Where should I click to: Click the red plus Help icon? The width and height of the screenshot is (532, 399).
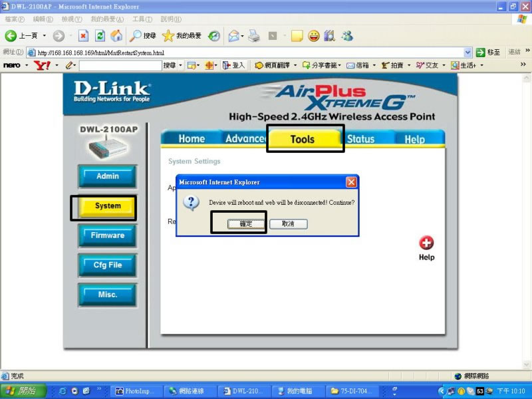click(x=426, y=243)
